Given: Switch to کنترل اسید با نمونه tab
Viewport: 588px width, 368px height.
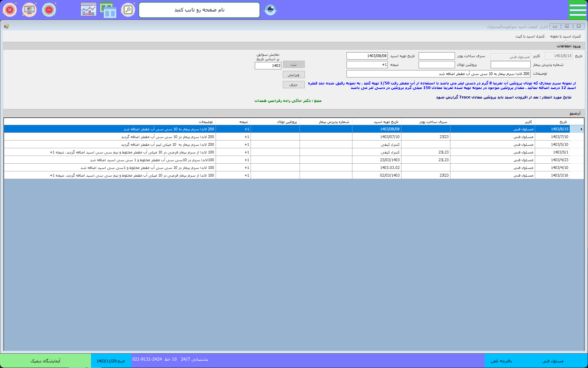Looking at the screenshot, I should tap(565, 36).
